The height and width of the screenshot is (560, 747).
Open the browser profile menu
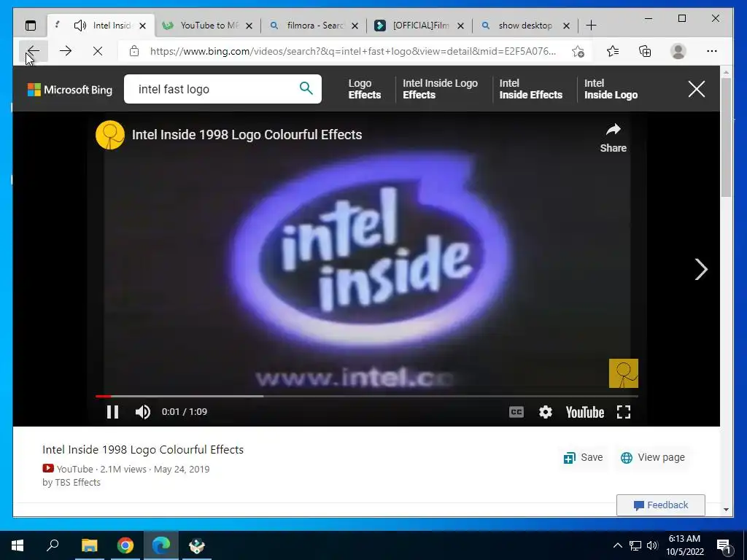click(678, 51)
